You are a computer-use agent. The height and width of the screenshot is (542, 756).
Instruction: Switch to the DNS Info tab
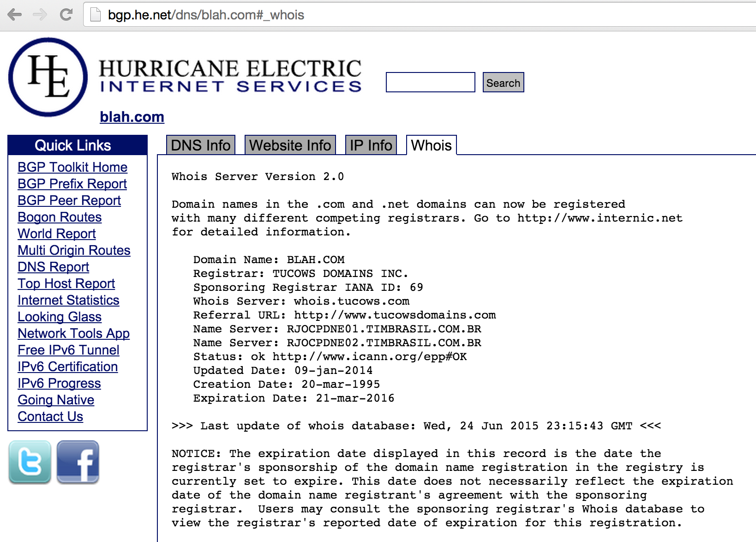(x=200, y=145)
